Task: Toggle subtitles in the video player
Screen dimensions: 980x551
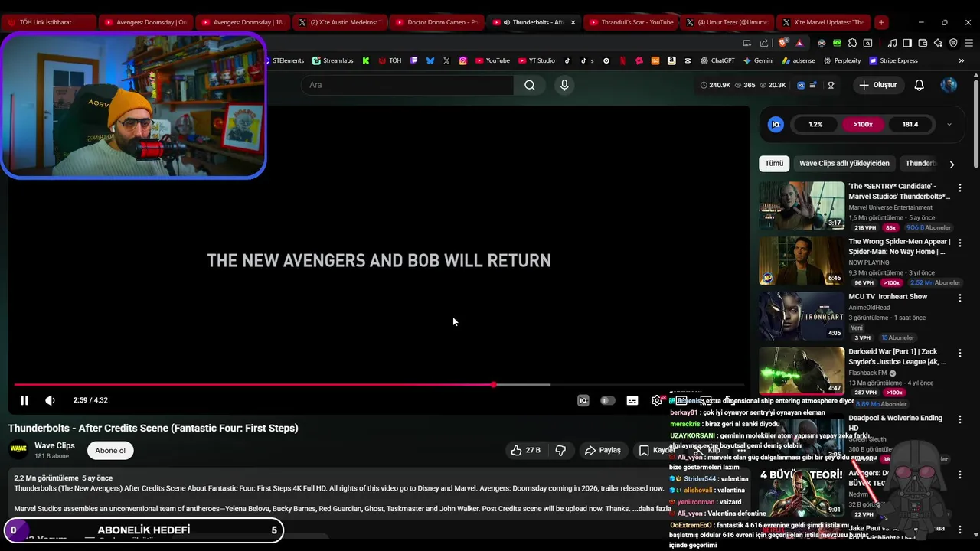Action: coord(632,400)
